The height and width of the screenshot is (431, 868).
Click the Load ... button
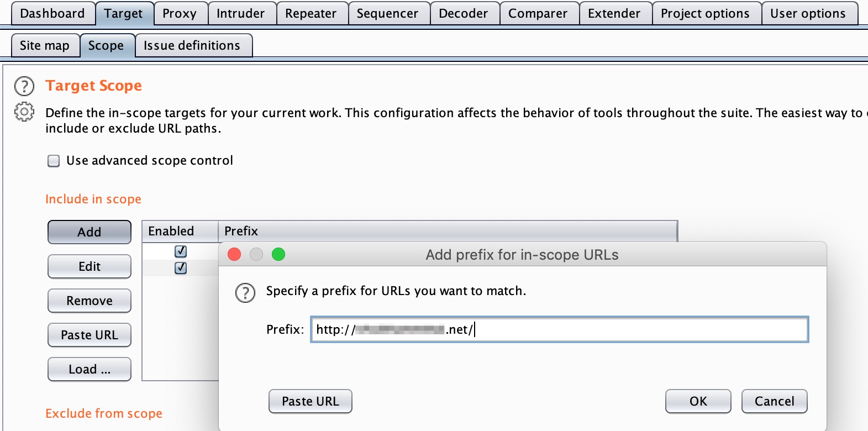(90, 369)
